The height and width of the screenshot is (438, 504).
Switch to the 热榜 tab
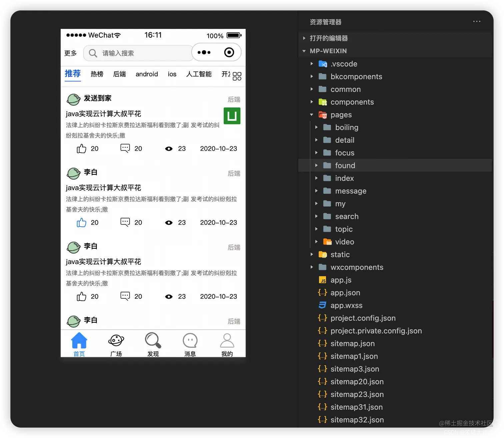tap(97, 74)
